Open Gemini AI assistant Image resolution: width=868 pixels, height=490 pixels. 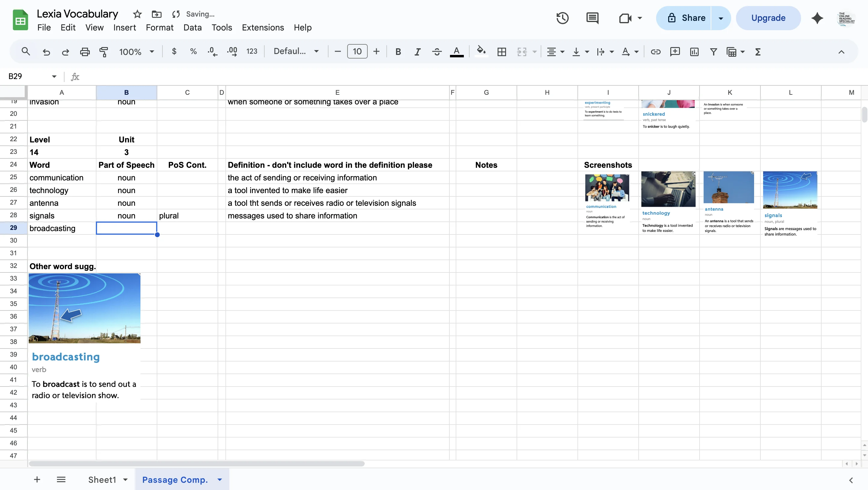(x=817, y=18)
